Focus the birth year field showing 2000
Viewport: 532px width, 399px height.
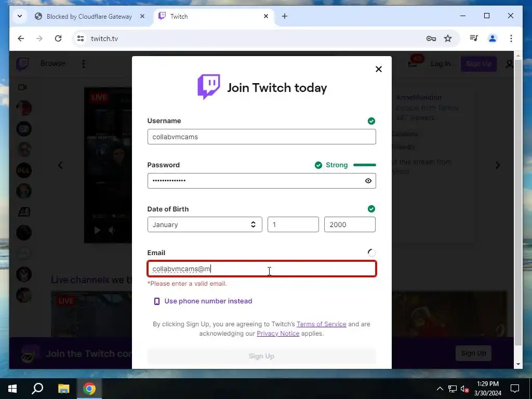pyautogui.click(x=350, y=224)
